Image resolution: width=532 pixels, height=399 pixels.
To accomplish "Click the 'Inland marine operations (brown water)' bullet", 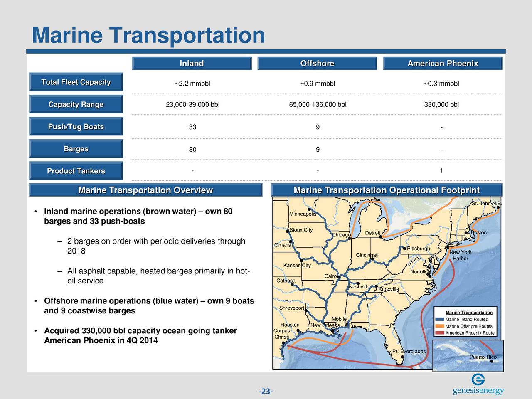I will tap(138, 217).
